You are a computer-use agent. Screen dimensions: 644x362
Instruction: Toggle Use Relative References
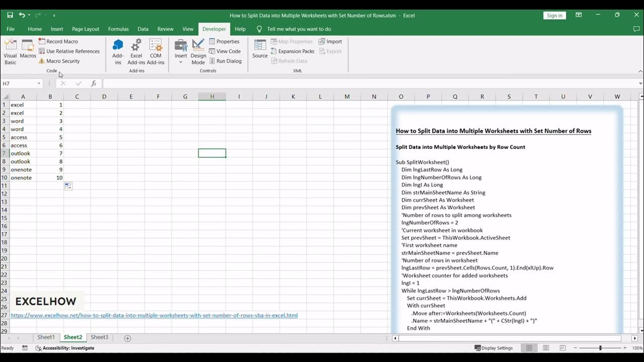[x=69, y=51]
